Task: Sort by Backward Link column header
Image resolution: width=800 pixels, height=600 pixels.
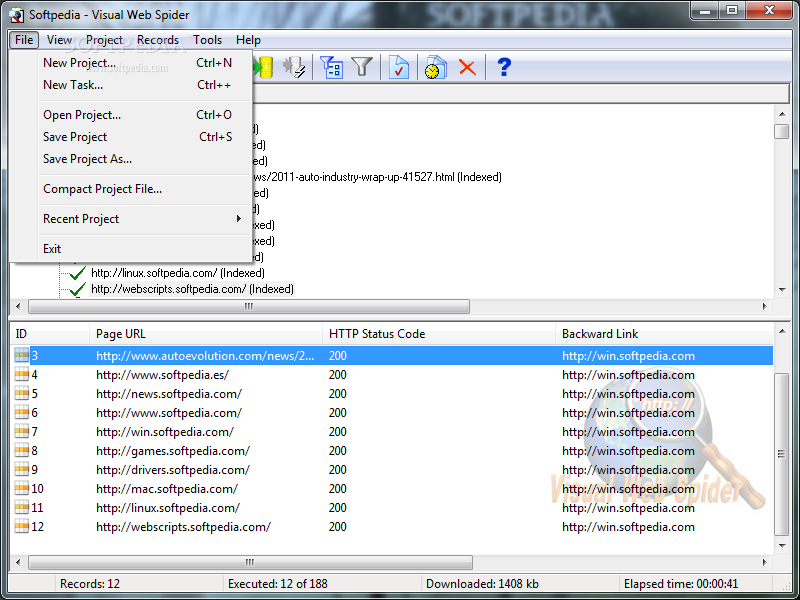Action: [664, 334]
